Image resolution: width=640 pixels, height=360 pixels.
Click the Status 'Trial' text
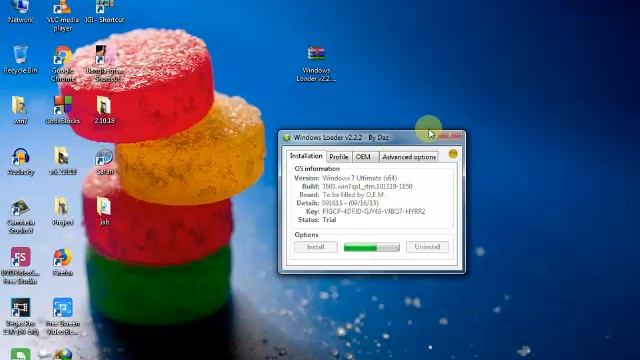pyautogui.click(x=329, y=220)
